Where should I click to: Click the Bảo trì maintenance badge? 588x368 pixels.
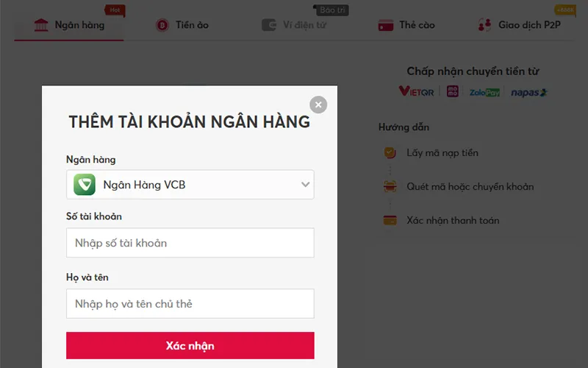(331, 10)
